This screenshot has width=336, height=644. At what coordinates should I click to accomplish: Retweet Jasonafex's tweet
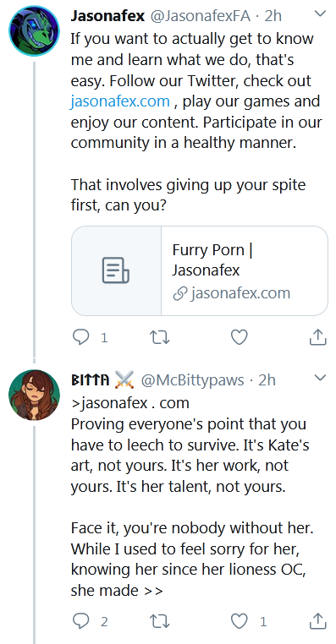[x=160, y=337]
